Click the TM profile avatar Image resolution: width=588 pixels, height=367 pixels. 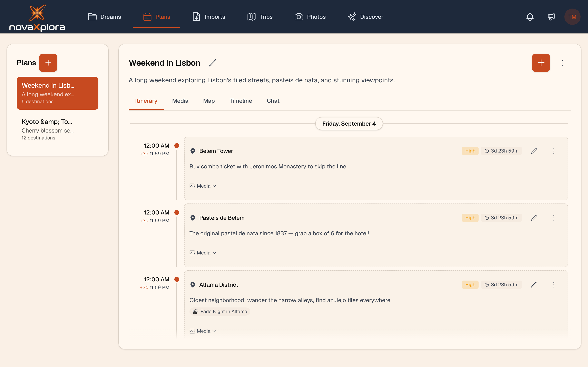pyautogui.click(x=572, y=17)
